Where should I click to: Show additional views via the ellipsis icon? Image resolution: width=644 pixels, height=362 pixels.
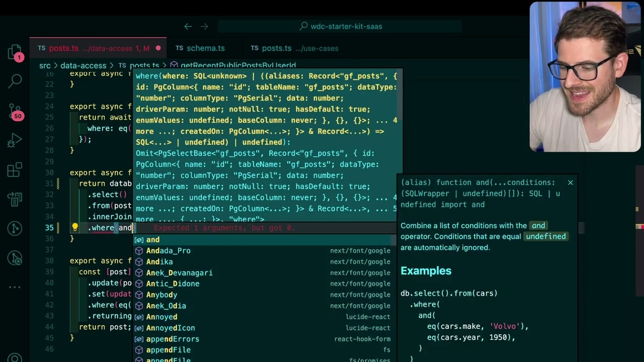pyautogui.click(x=15, y=287)
